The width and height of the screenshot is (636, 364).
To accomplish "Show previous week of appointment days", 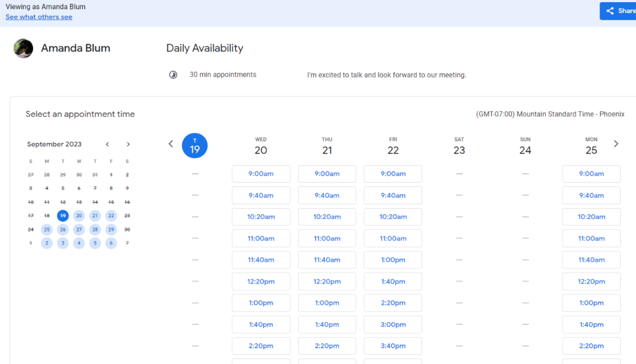I will click(171, 144).
